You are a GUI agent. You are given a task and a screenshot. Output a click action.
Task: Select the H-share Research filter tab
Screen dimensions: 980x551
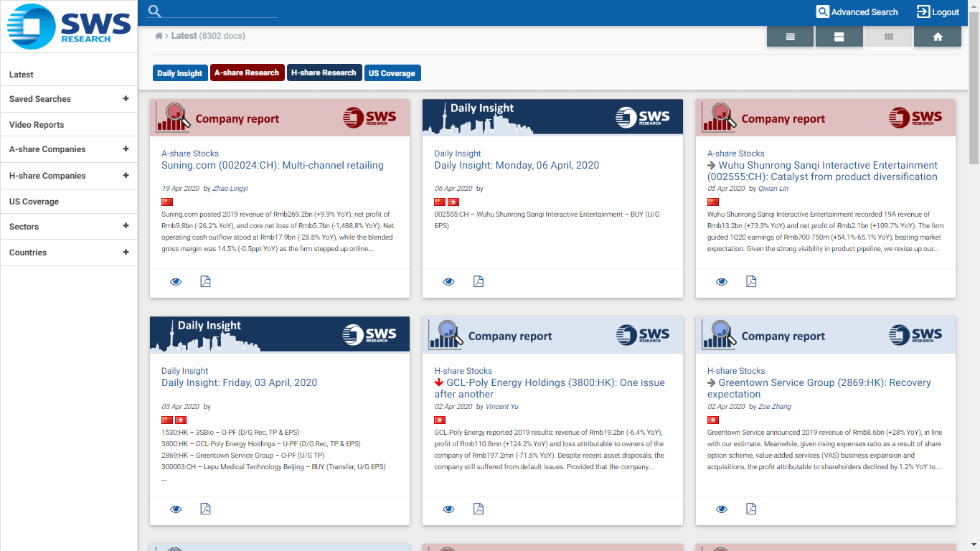click(x=324, y=72)
